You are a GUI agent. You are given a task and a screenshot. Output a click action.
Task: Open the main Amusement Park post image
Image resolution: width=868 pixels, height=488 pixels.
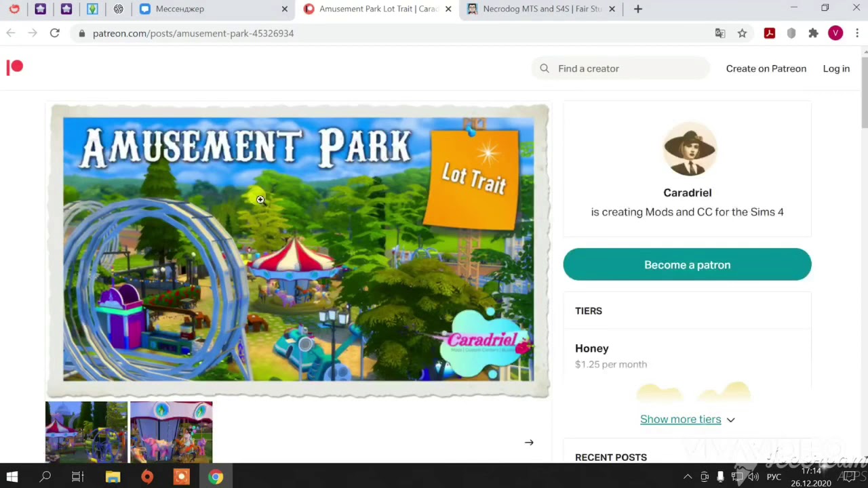pyautogui.click(x=298, y=250)
